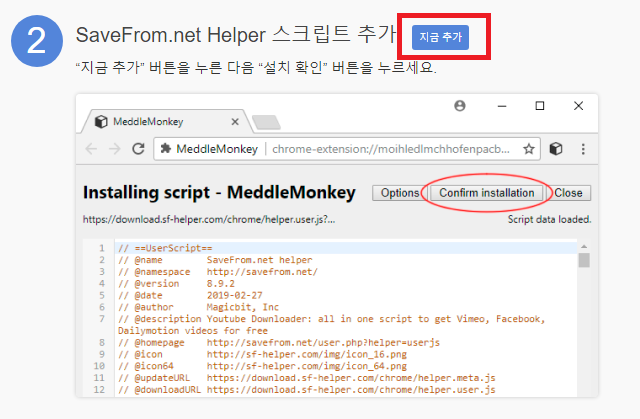Click the browser back arrow
Screen dimensions: 640x419
point(91,149)
